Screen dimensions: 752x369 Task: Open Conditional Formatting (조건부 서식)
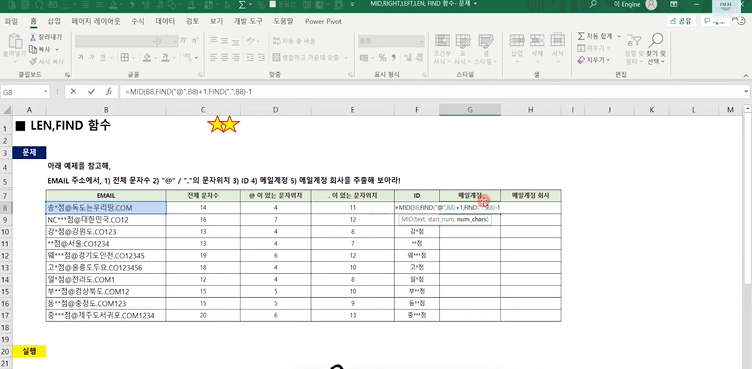pyautogui.click(x=442, y=49)
